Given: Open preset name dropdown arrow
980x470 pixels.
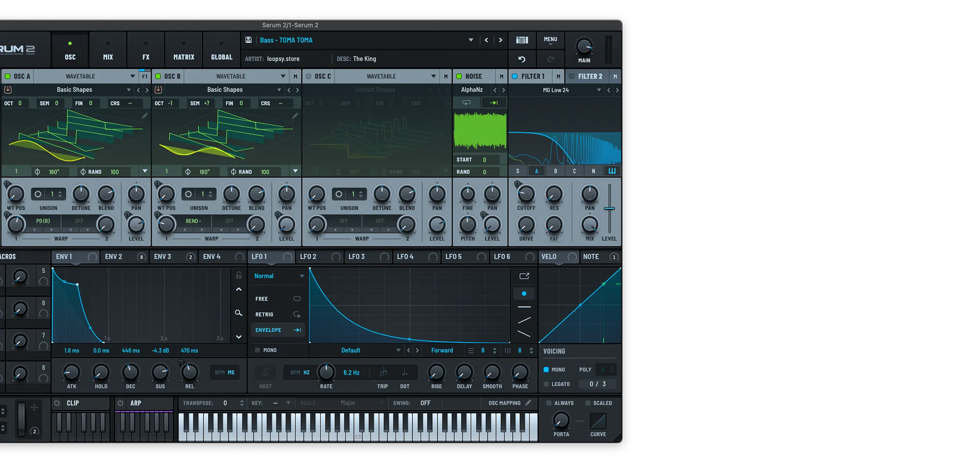Looking at the screenshot, I should tap(471, 40).
